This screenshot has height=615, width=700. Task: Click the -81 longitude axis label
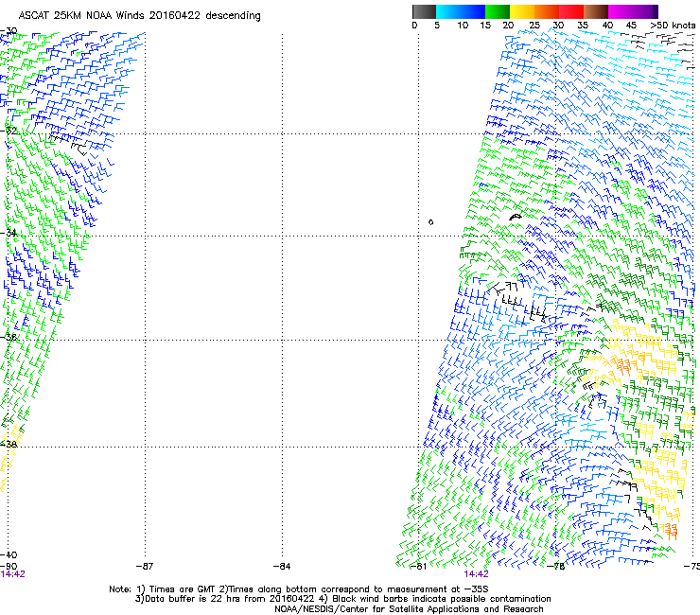coord(418,567)
